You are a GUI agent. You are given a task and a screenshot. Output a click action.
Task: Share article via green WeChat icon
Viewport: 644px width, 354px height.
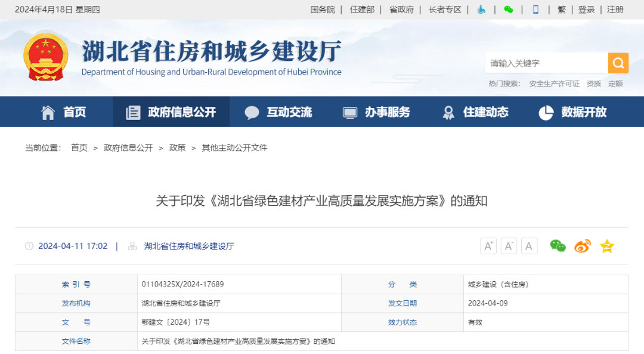pos(558,246)
